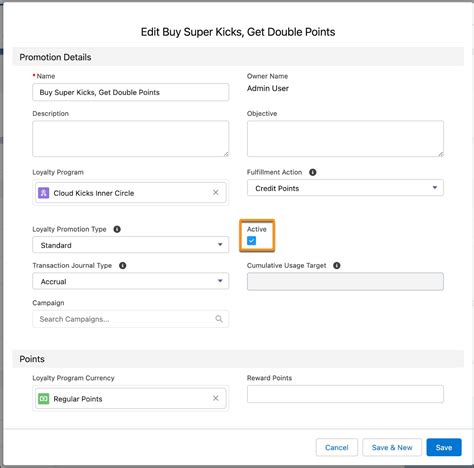Image resolution: width=474 pixels, height=468 pixels.
Task: Open the Transaction Journal Type dropdown
Action: 131,281
